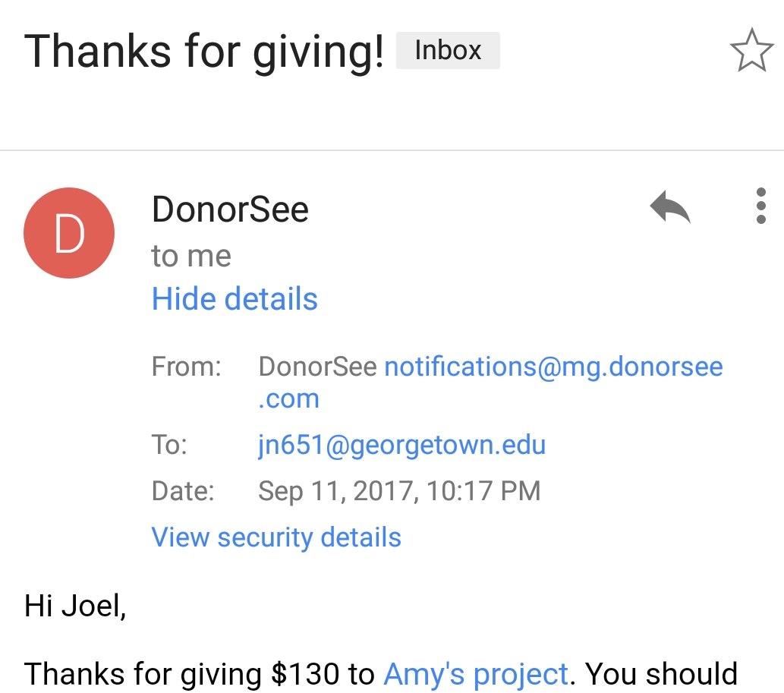Tap the red D sender avatar
784x693 pixels.
point(69,233)
